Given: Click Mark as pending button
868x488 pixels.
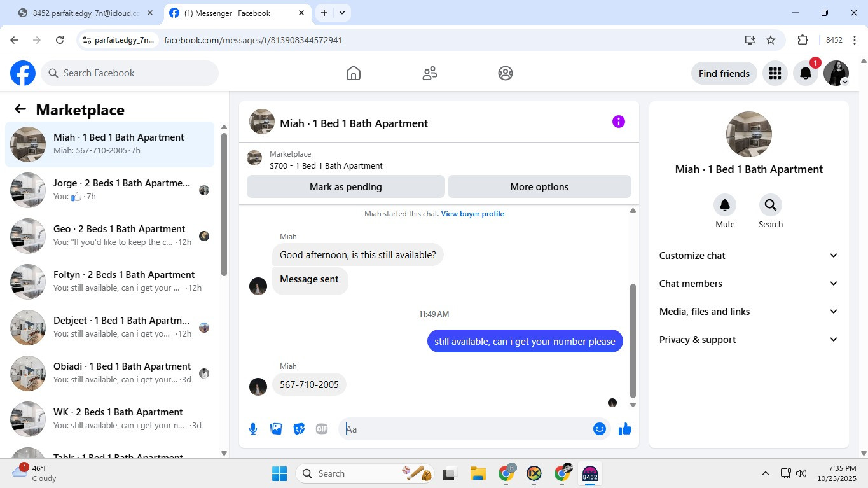Looking at the screenshot, I should click(346, 187).
